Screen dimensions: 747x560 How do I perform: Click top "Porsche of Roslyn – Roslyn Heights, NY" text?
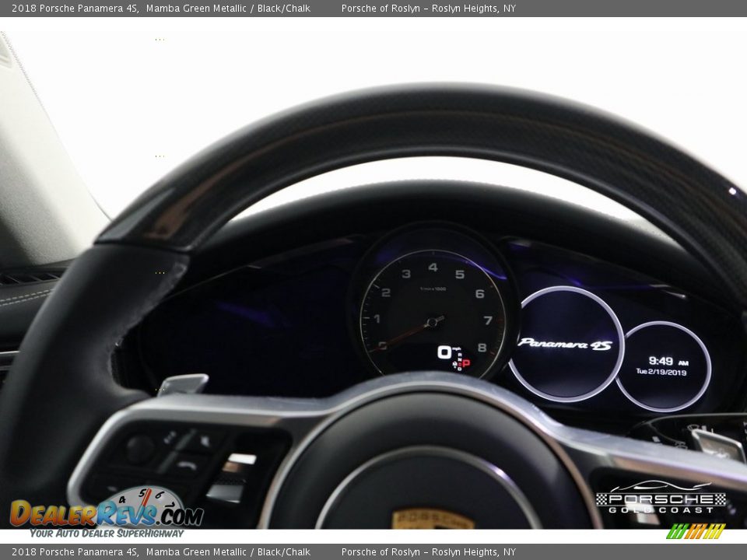pyautogui.click(x=428, y=8)
